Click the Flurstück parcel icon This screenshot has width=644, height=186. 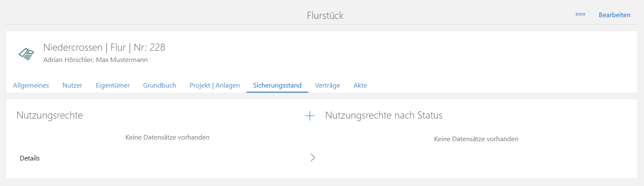(x=26, y=54)
